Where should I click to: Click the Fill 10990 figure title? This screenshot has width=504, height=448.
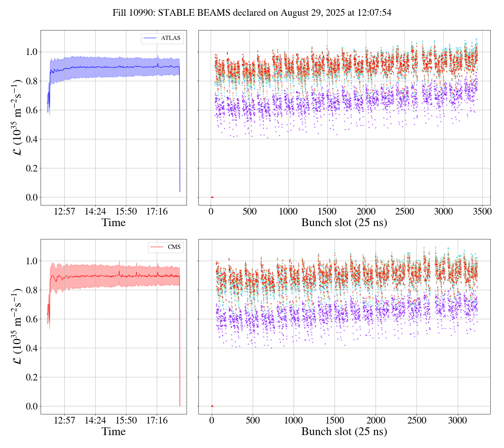[252, 13]
